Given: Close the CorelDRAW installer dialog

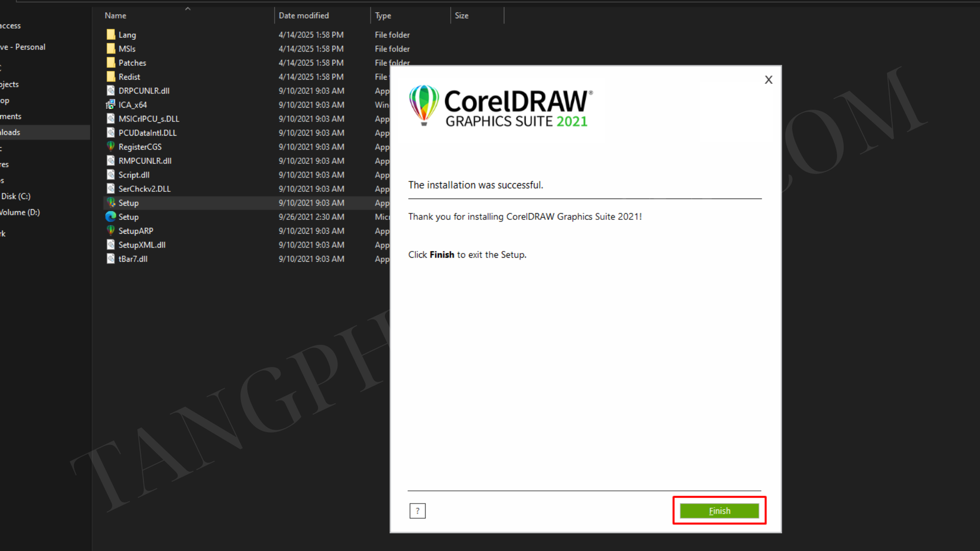Looking at the screenshot, I should pos(768,80).
